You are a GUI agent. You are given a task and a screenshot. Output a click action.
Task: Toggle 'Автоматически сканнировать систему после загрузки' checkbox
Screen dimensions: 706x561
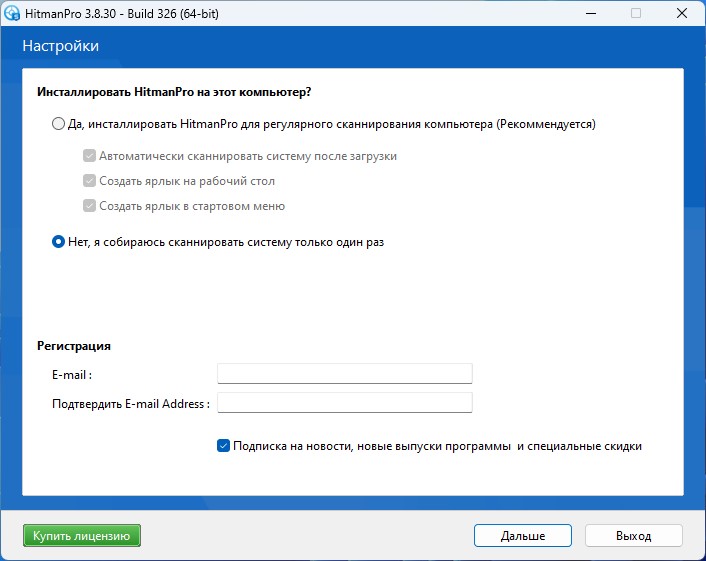coord(89,156)
